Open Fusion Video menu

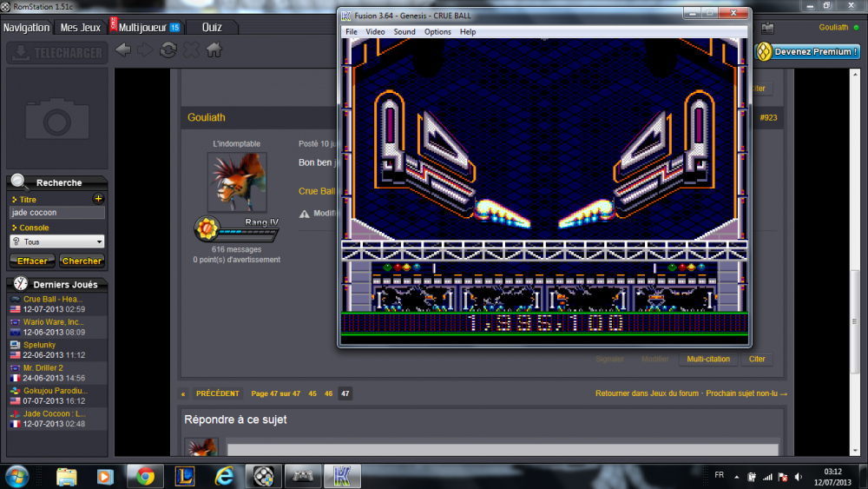click(375, 31)
